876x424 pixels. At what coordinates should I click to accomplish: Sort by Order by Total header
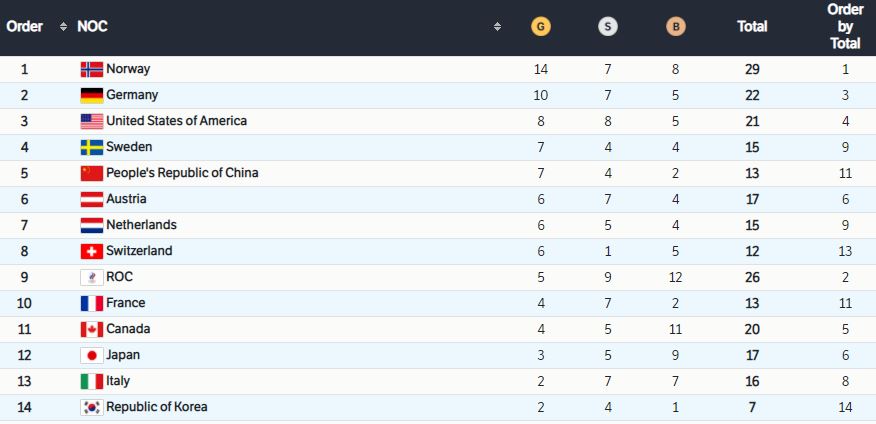coord(845,27)
